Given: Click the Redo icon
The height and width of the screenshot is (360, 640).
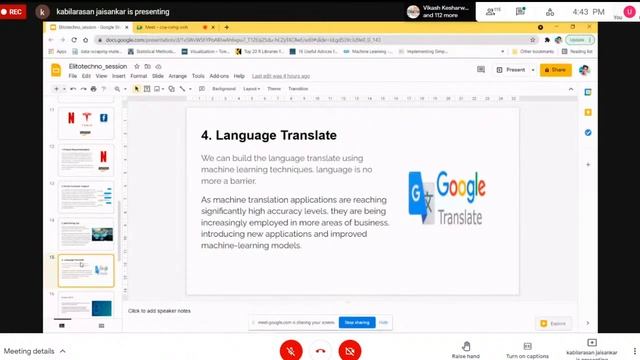Looking at the screenshot, I should 83,89.
